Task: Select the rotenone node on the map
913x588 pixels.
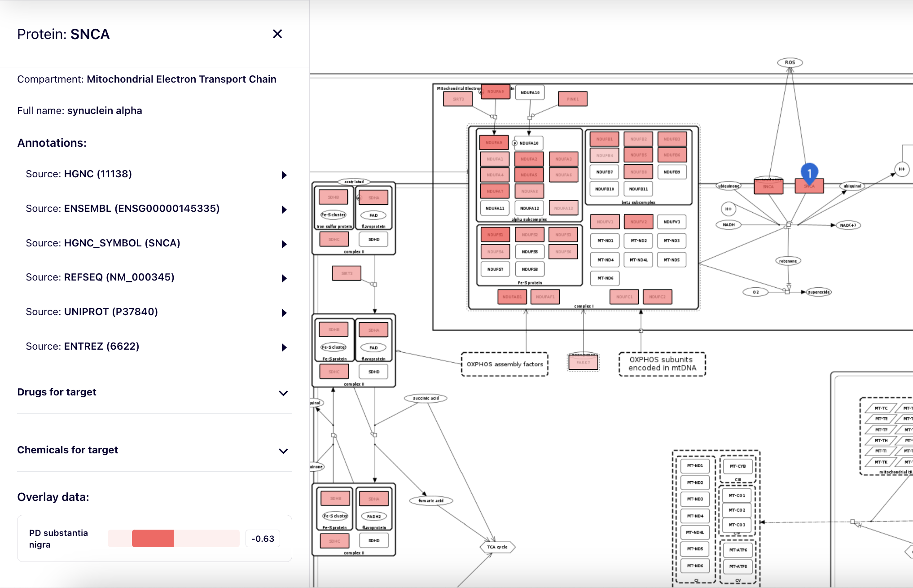Action: 788,261
